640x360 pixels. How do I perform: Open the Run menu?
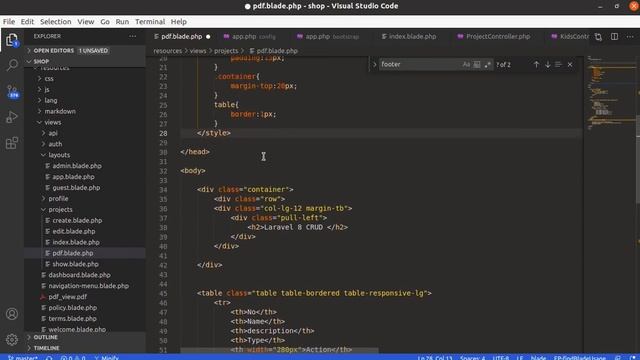coord(122,22)
